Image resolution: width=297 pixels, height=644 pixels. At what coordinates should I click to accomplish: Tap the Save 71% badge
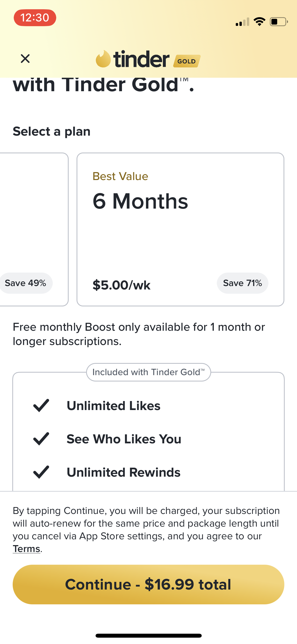coord(242,283)
